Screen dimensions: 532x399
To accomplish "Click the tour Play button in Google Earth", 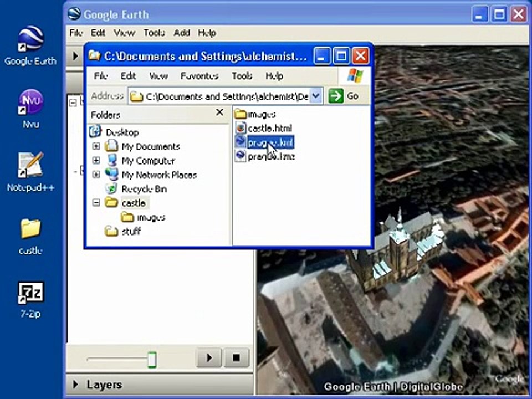I will point(209,357).
